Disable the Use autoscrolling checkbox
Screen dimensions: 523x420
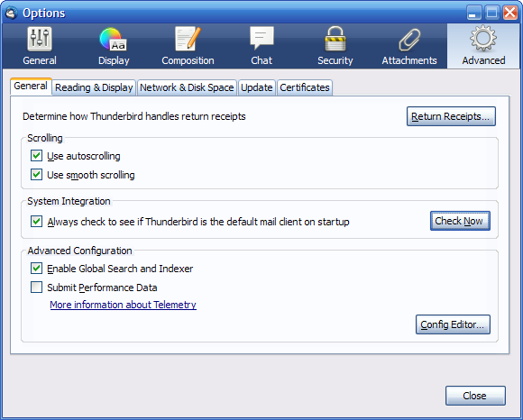coord(36,156)
